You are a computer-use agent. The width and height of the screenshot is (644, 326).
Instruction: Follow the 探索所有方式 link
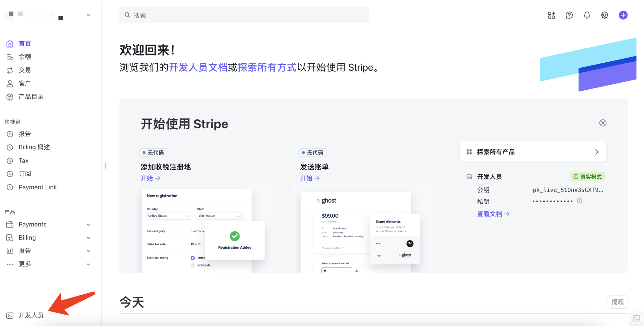click(x=267, y=67)
